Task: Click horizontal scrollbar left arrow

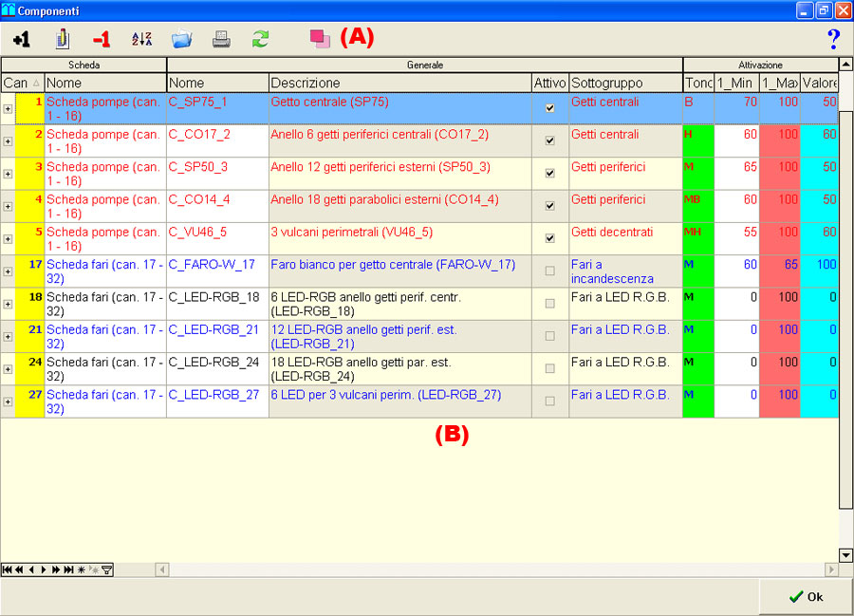Action: [x=162, y=569]
